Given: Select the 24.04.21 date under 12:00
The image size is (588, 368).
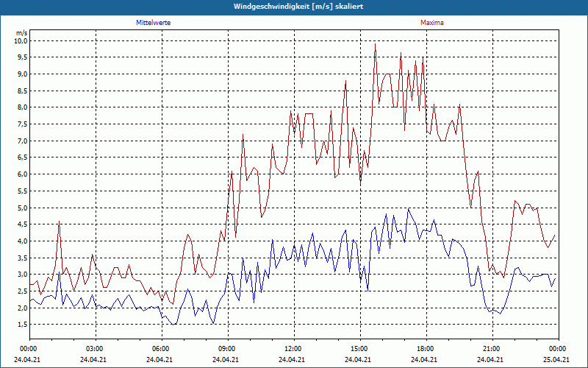Looking at the screenshot, I should pyautogui.click(x=292, y=359).
